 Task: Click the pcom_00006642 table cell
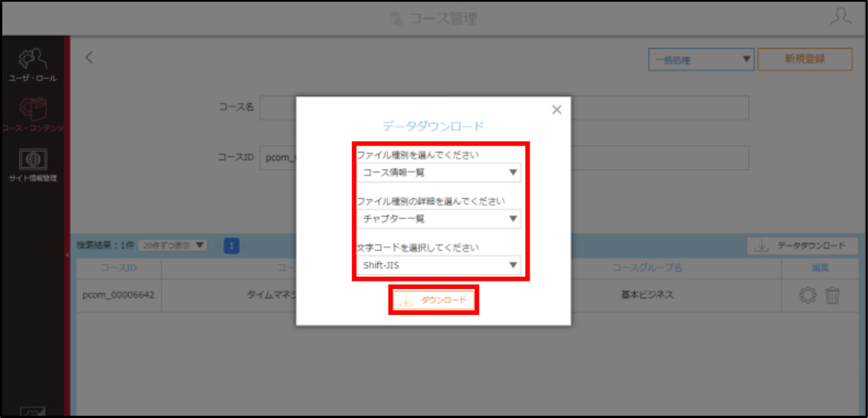tap(118, 295)
